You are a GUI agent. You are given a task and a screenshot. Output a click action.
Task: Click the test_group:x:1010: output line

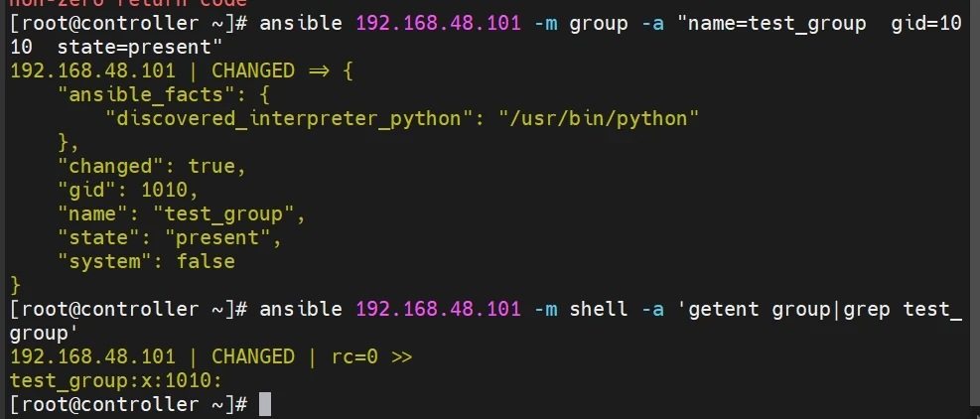point(116,380)
